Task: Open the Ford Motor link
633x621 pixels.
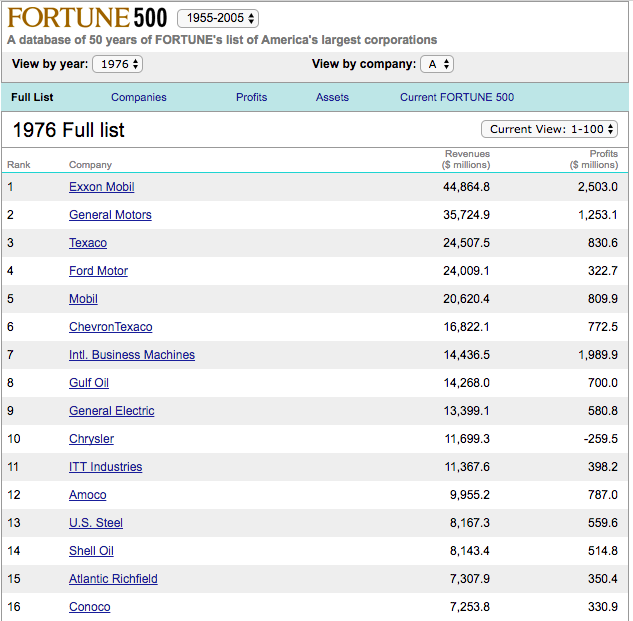Action: [99, 271]
